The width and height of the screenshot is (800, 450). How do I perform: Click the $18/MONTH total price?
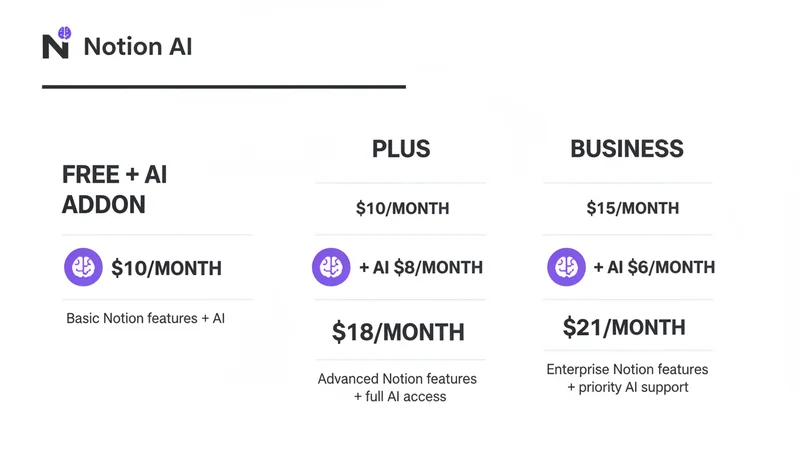398,332
